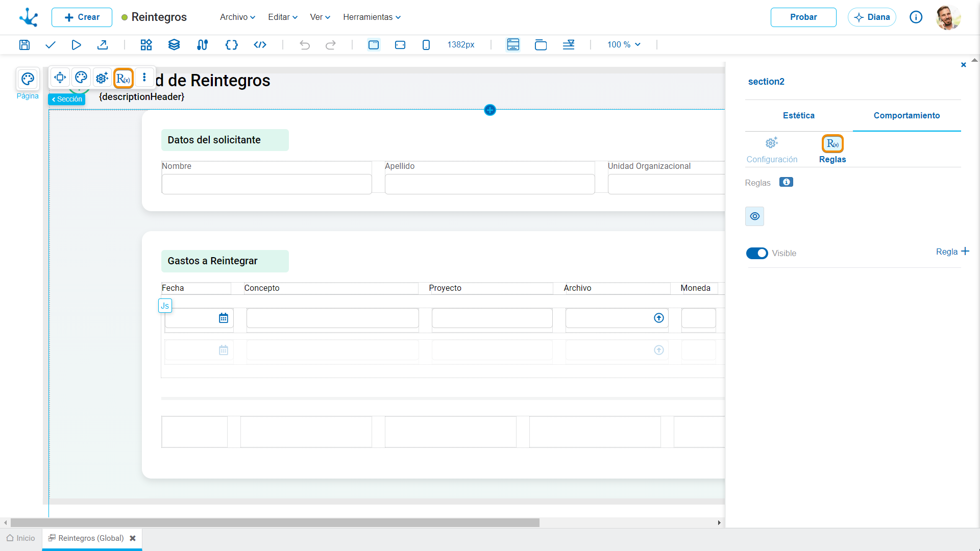Click the Apellido input field
The image size is (980, 551).
489,184
